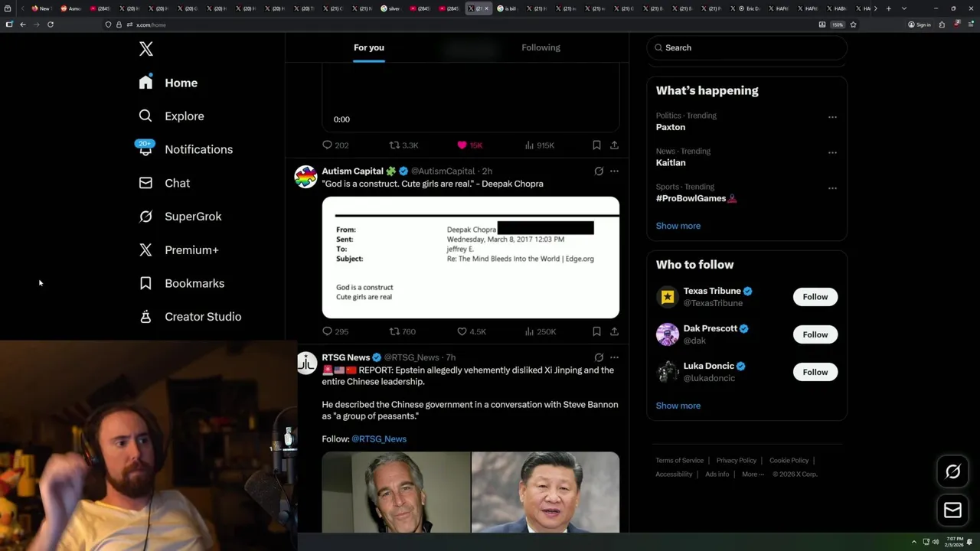Click Grok icon on RTSG News post
This screenshot has height=551, width=980.
point(599,357)
